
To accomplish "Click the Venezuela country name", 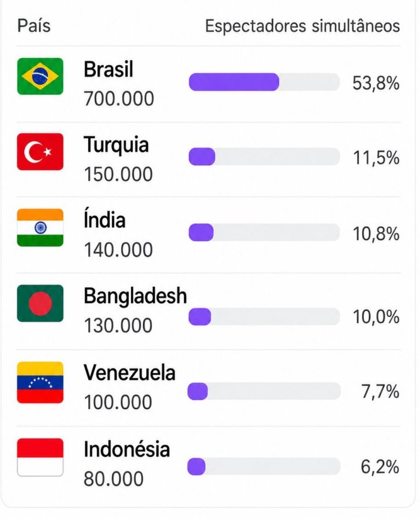I will tap(130, 372).
